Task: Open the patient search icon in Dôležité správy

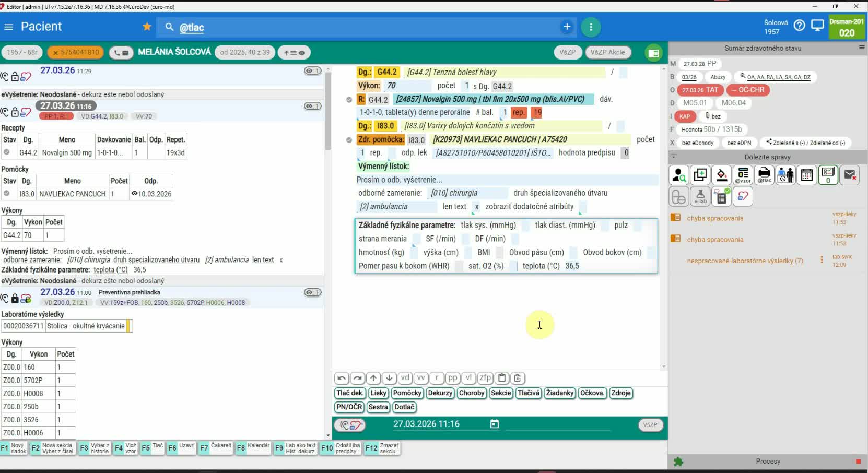Action: coord(679,175)
